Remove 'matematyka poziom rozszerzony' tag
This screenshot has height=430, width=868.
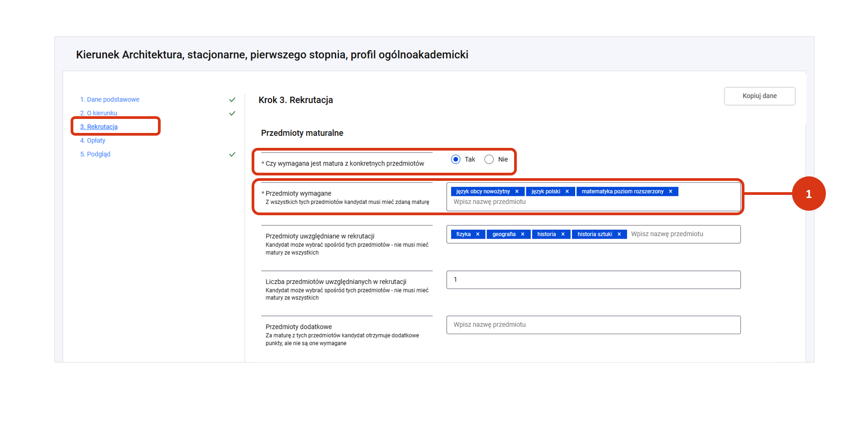pyautogui.click(x=671, y=192)
